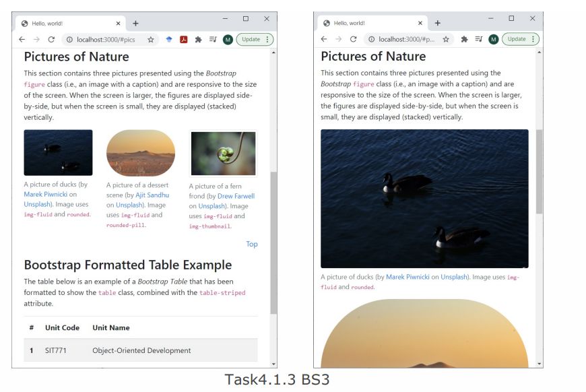The width and height of the screenshot is (586, 392).
Task: Click Unit Name column header in table
Action: click(x=111, y=328)
